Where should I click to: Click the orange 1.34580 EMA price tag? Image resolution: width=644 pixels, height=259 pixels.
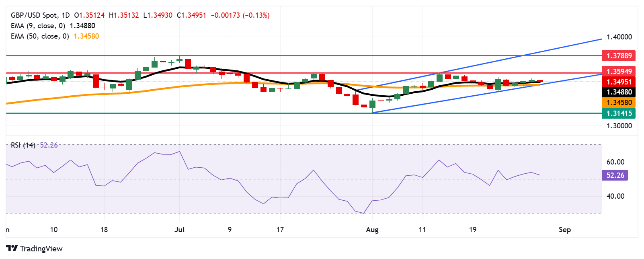(x=619, y=103)
